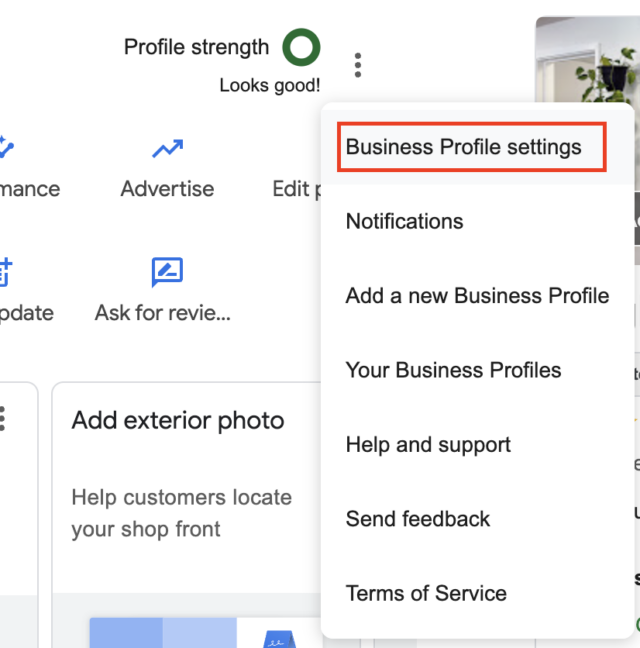Screen dimensions: 640x648
Task: Select Notifications from the menu
Action: coord(404,221)
